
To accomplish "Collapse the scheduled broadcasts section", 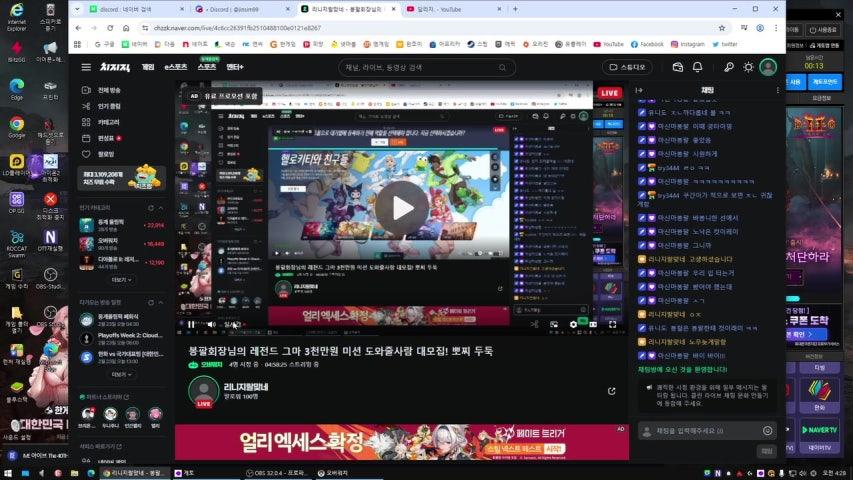I will (160, 302).
